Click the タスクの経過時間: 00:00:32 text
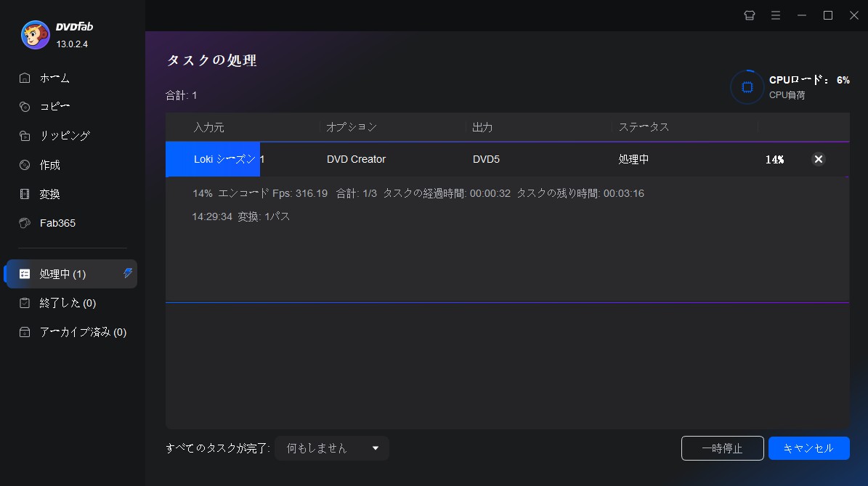868x486 pixels. (447, 193)
